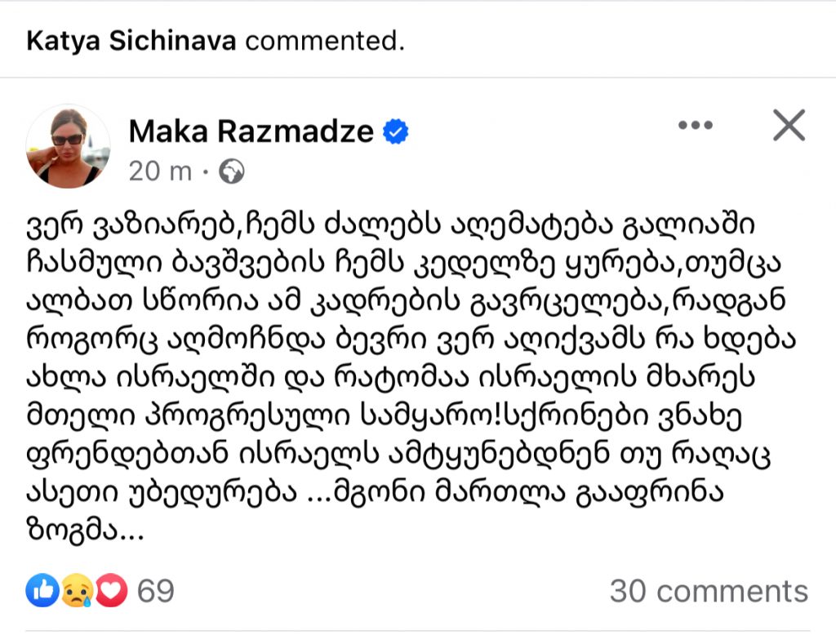The height and width of the screenshot is (644, 836).
Task: Click the blue verified badge
Action: (397, 131)
